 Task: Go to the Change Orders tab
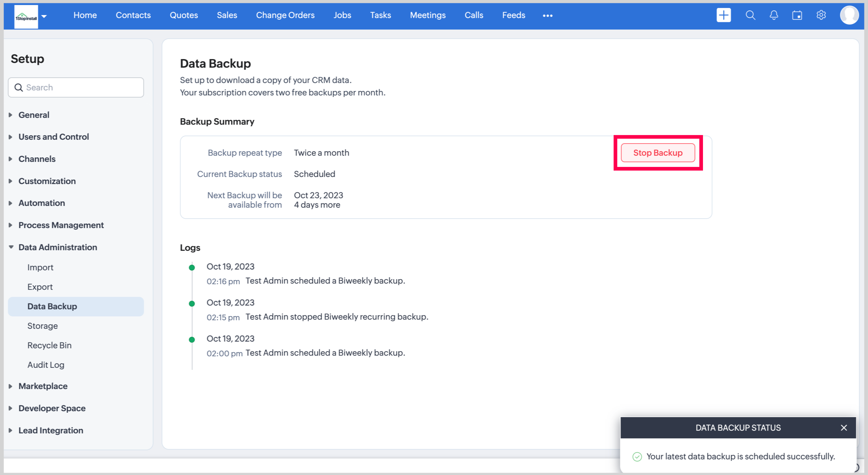pyautogui.click(x=285, y=15)
